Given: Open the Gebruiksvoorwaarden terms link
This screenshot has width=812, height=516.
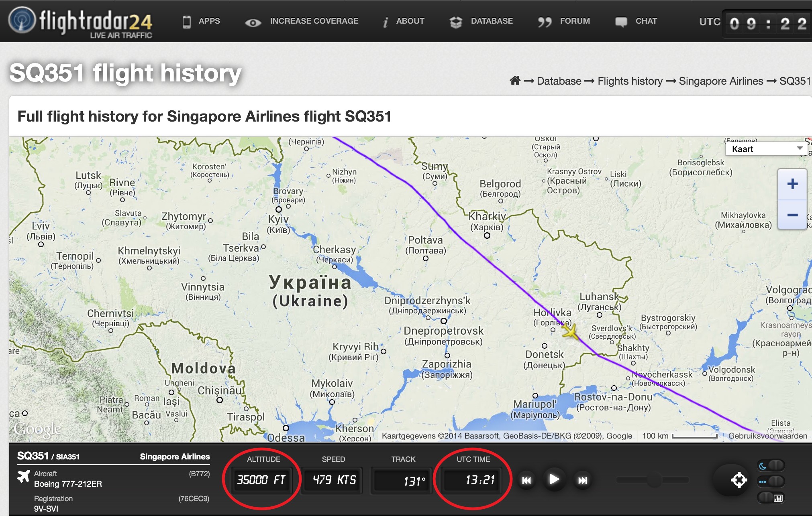Looking at the screenshot, I should pyautogui.click(x=767, y=436).
